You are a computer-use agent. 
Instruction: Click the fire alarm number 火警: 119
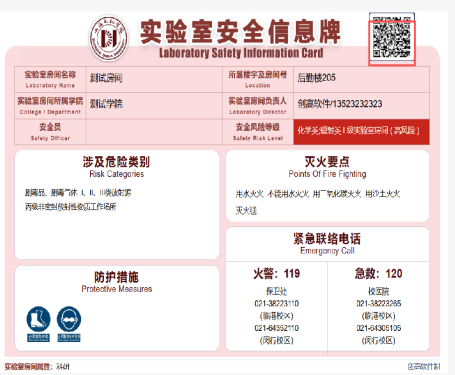(276, 274)
